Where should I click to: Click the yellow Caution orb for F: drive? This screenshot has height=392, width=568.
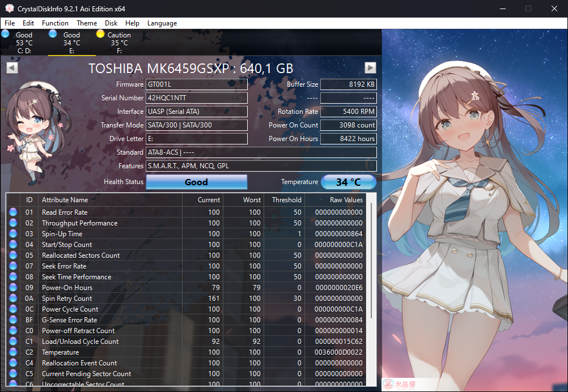(x=100, y=34)
